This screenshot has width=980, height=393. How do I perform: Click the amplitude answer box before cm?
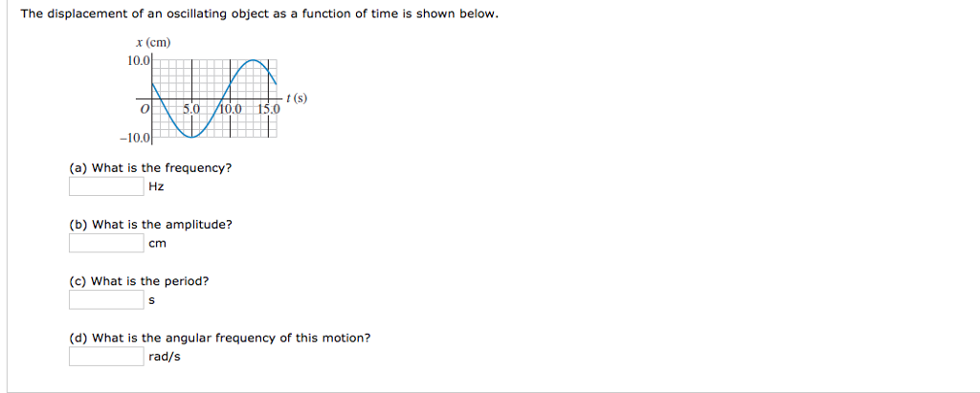click(x=106, y=243)
